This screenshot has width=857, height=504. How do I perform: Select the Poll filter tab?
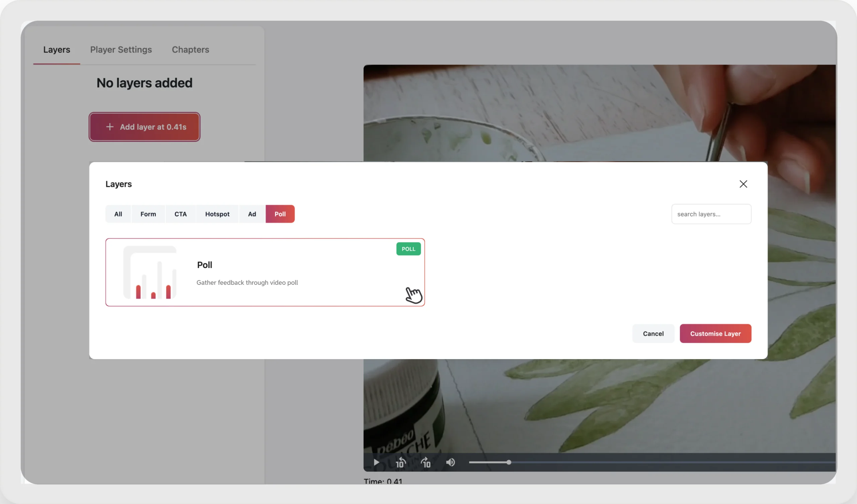(280, 214)
